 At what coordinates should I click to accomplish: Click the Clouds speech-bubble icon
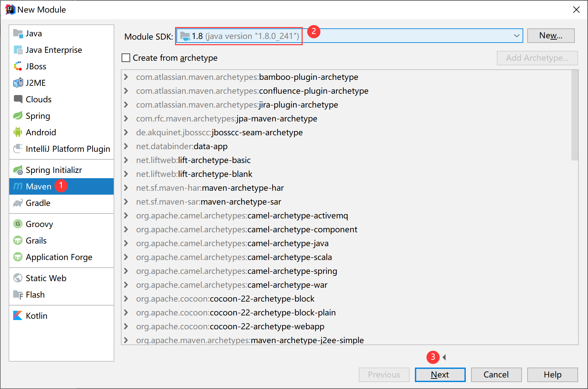[18, 99]
